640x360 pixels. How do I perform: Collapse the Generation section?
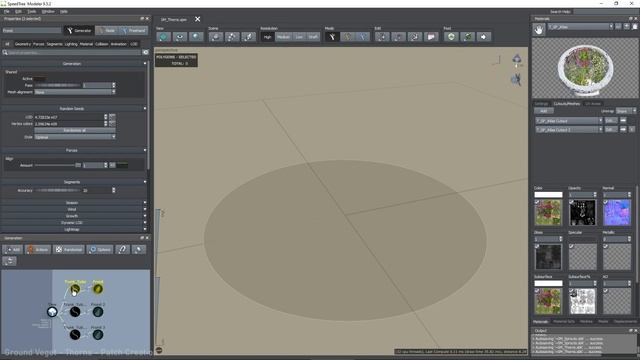[x=145, y=64]
